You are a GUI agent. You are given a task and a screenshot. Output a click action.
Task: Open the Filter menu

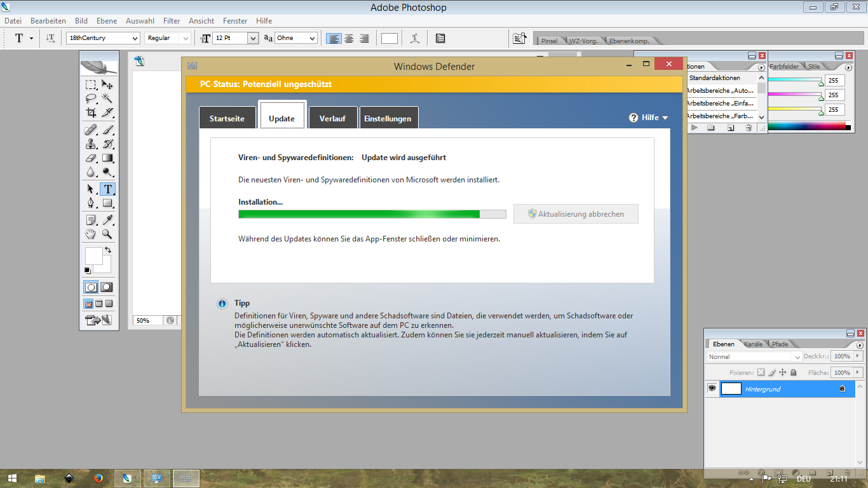click(x=171, y=21)
